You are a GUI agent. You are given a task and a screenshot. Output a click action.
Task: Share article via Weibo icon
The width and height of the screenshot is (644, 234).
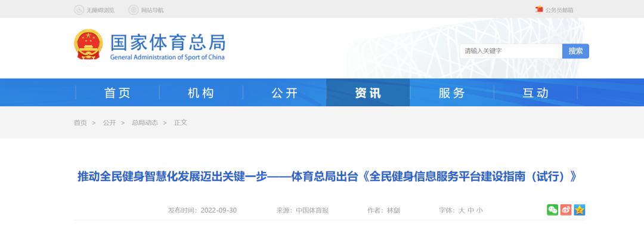click(x=566, y=210)
